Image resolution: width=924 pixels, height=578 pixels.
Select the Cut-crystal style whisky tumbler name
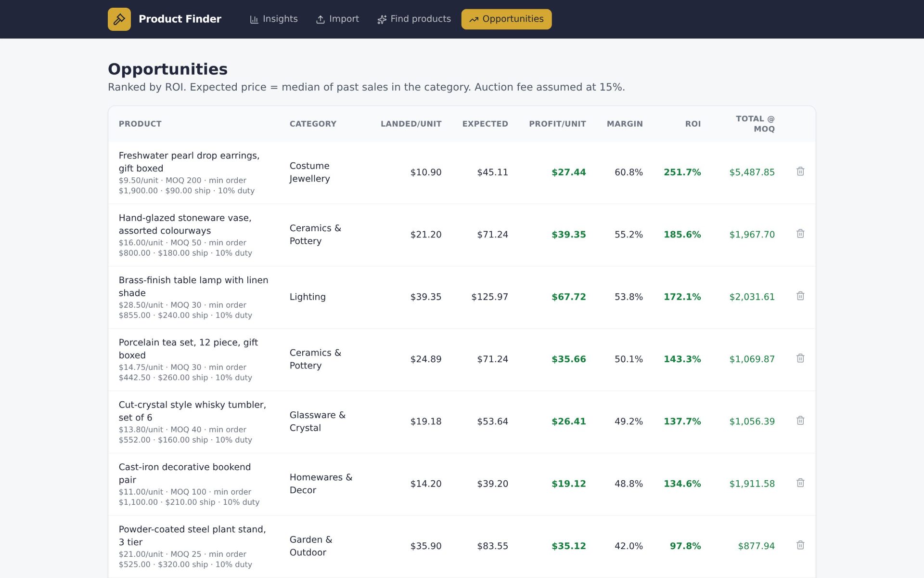(192, 411)
